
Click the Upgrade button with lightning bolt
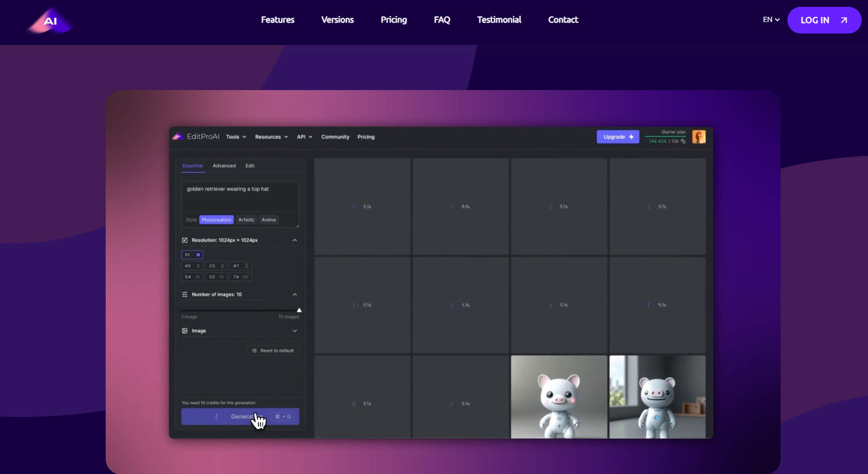point(617,137)
